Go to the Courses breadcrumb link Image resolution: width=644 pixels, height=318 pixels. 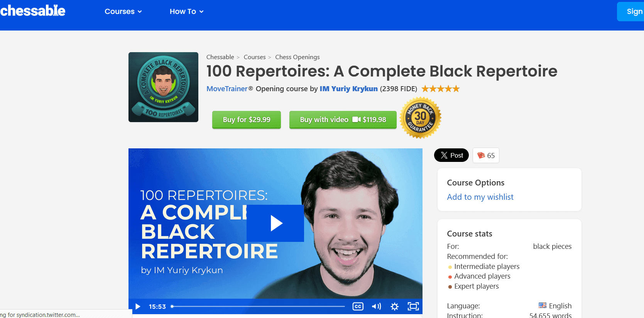point(254,57)
